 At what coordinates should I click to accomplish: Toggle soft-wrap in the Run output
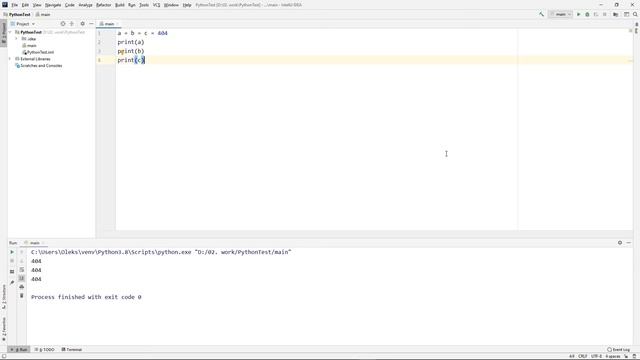point(22,270)
